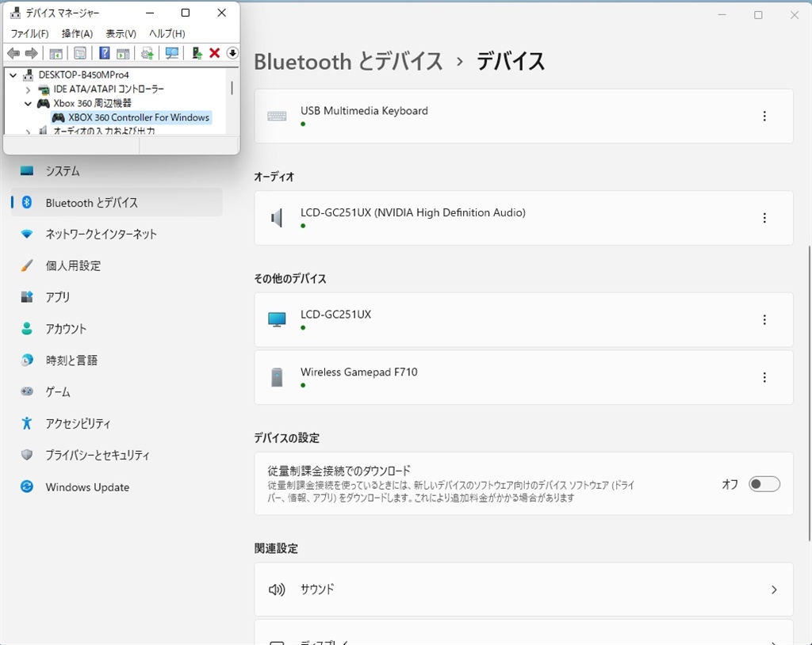812x645 pixels.
Task: Open more options for Wireless Gamepad F710
Action: [764, 377]
